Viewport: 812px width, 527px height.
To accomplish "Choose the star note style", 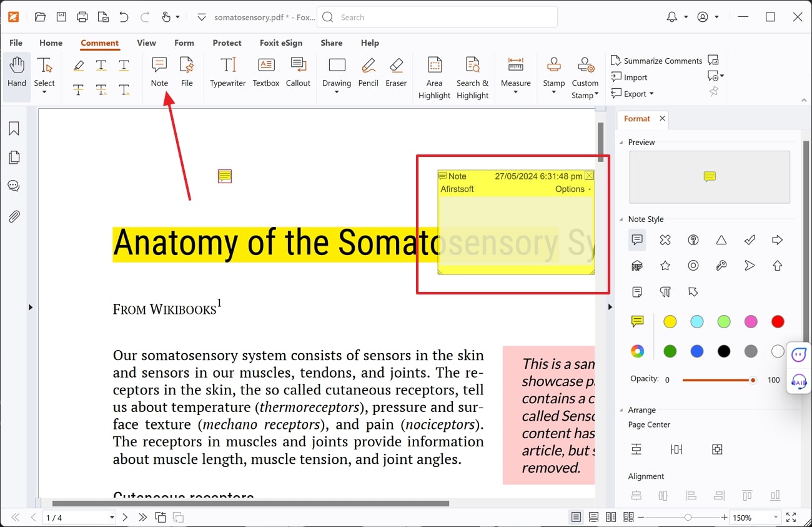I will click(x=665, y=266).
